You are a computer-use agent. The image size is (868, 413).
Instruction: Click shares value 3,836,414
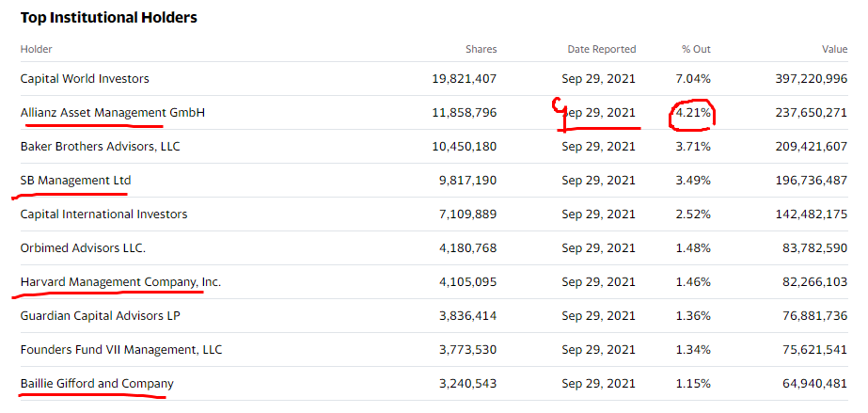(467, 315)
